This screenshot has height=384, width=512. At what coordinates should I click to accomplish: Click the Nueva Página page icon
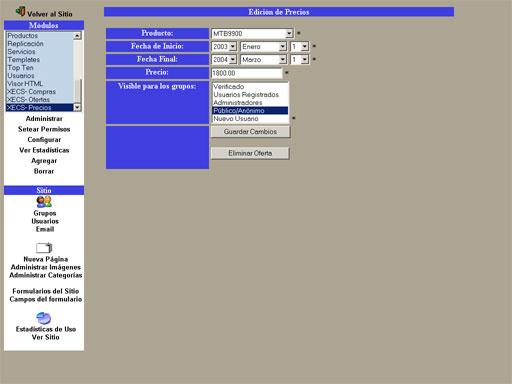pos(44,248)
